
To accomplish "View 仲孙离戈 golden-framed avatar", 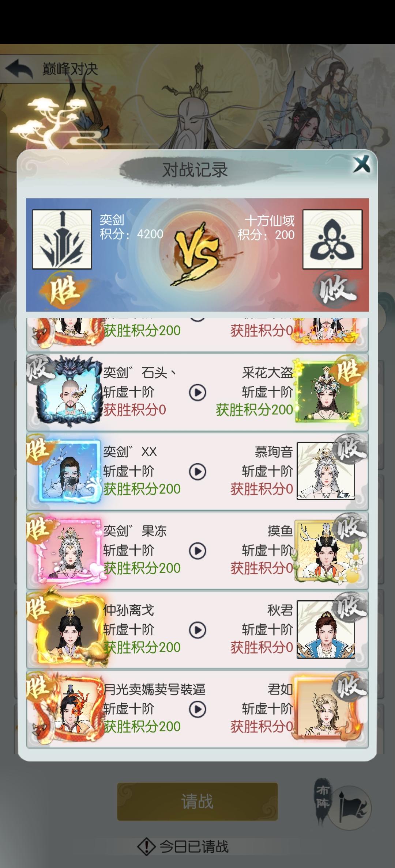I will point(69,630).
